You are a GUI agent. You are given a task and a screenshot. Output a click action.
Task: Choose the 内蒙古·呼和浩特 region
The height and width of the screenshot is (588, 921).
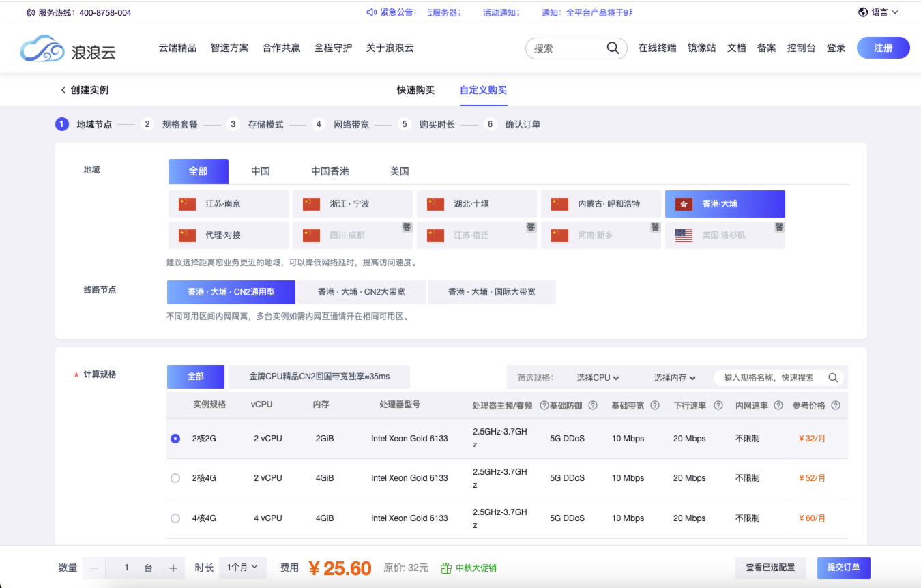click(x=601, y=204)
